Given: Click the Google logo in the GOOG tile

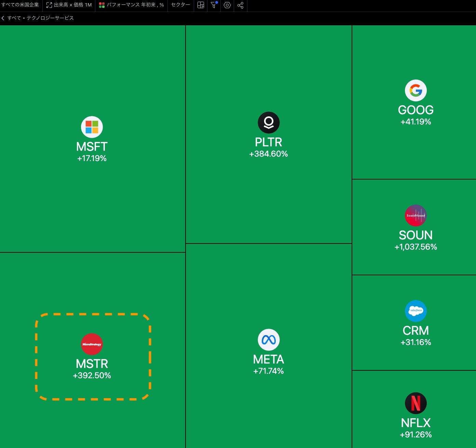Looking at the screenshot, I should [x=416, y=90].
